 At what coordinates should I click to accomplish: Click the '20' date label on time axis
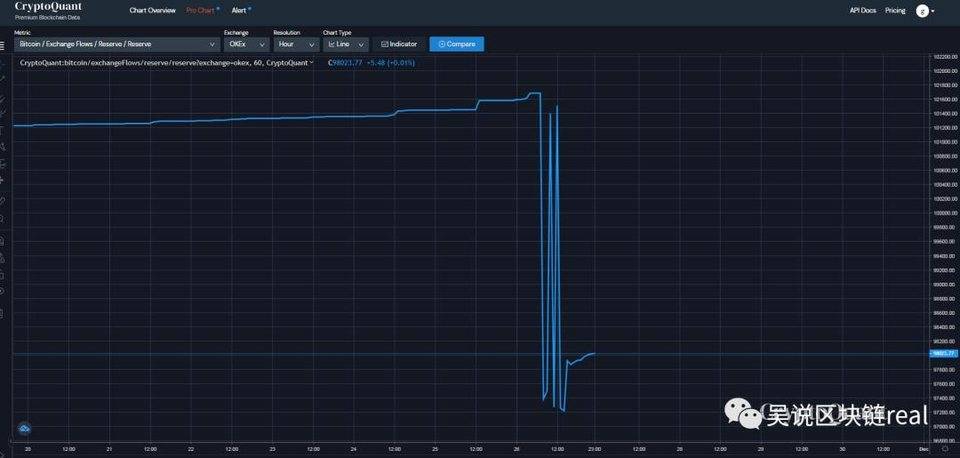click(x=28, y=449)
